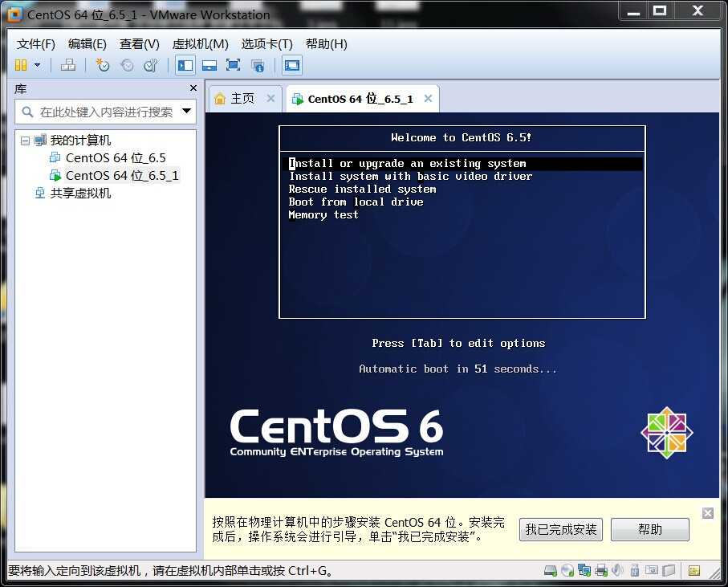Screen dimensions: 728x587
Task: Open the snapshot manager icon
Action: pos(151,65)
